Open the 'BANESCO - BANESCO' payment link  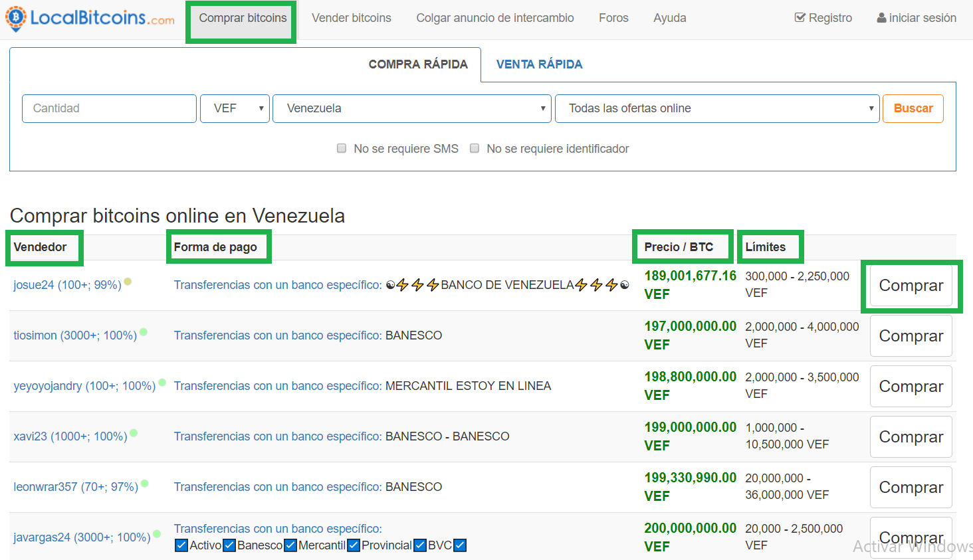pyautogui.click(x=278, y=436)
